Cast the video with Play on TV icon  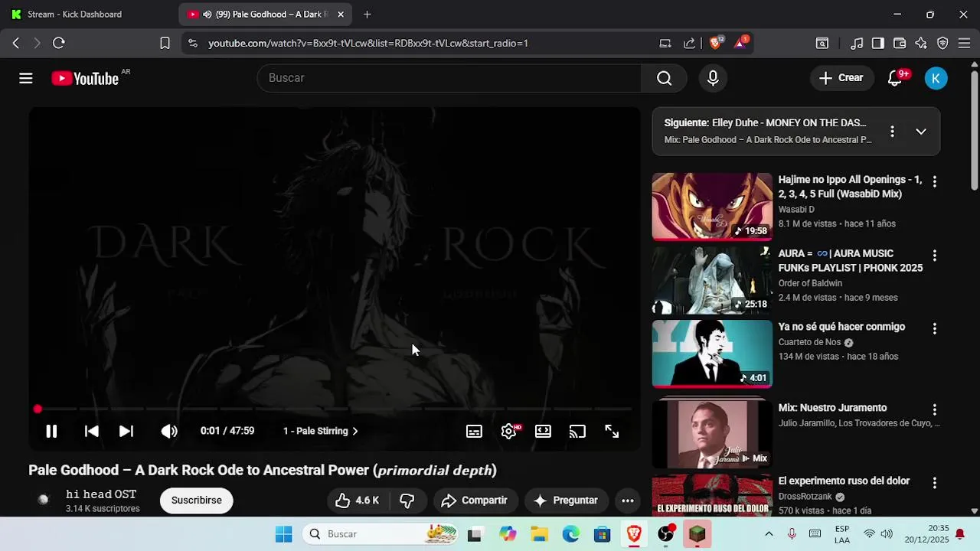tap(577, 431)
